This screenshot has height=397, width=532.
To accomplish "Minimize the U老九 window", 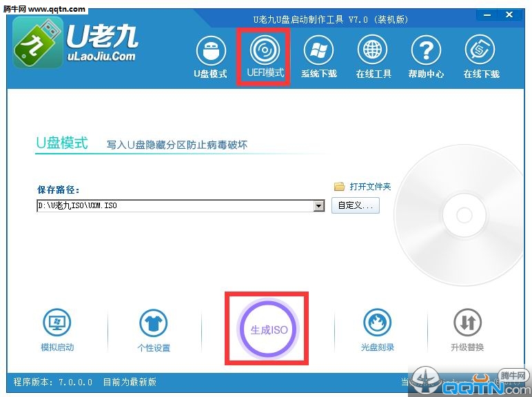I will click(x=488, y=15).
